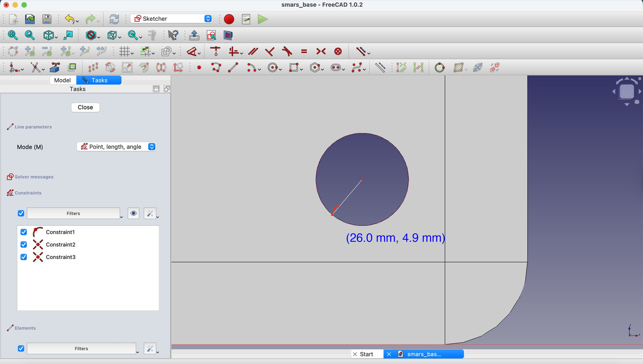Screen dimensions: 643x364
Task: Uncheck the Constraint3 checkbox
Action: point(23,257)
